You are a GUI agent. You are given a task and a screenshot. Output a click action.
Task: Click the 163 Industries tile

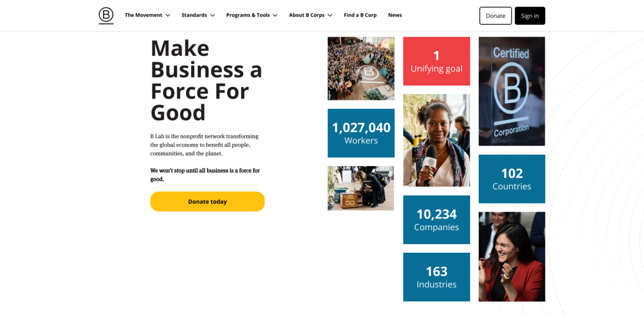click(436, 277)
